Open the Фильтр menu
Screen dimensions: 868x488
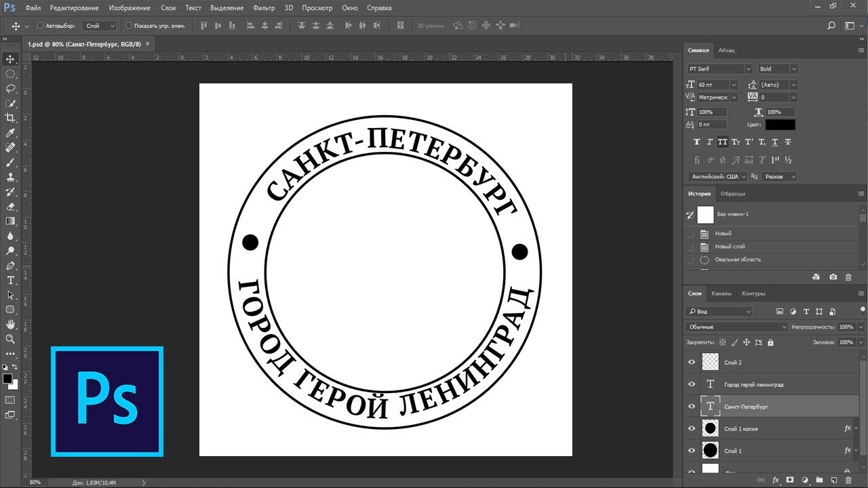[264, 8]
